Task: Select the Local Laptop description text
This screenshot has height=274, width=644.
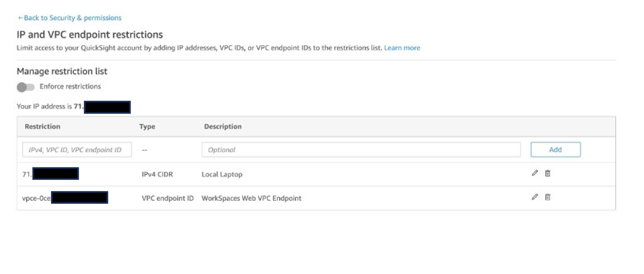Action: click(x=222, y=174)
